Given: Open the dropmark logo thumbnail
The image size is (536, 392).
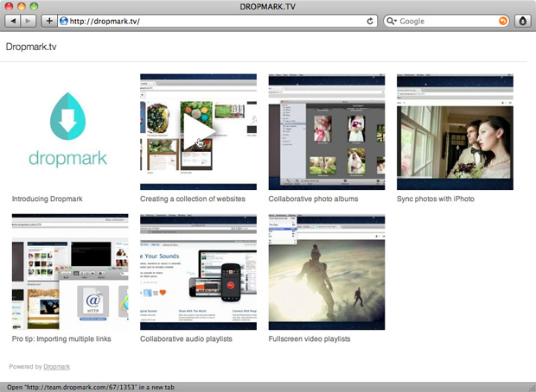Looking at the screenshot, I should click(x=68, y=131).
